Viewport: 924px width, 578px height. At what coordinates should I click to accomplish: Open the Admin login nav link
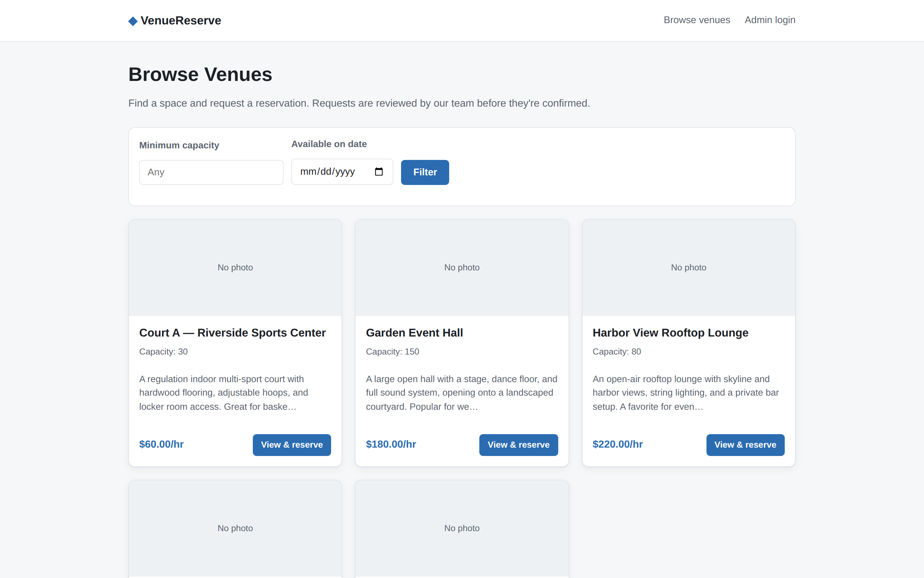[x=770, y=20]
